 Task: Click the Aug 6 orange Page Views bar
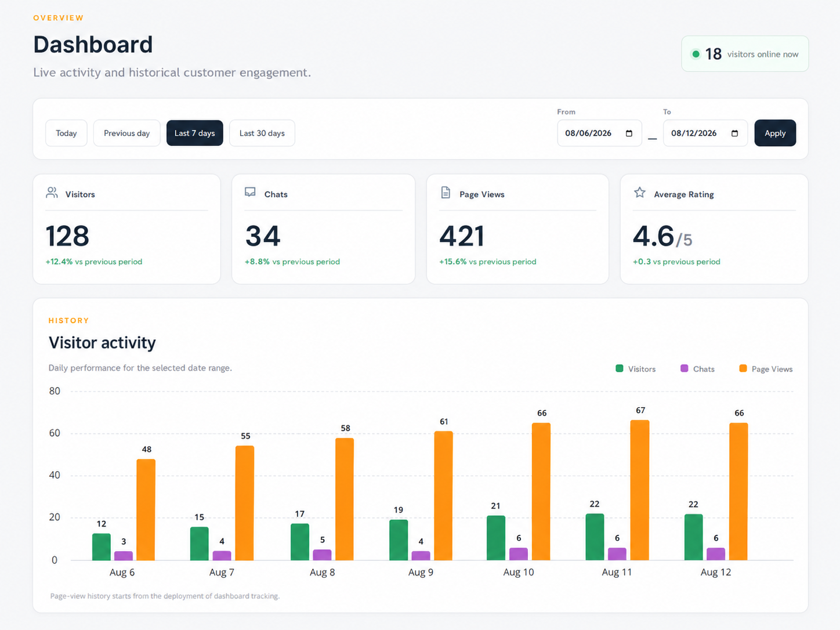click(x=146, y=510)
